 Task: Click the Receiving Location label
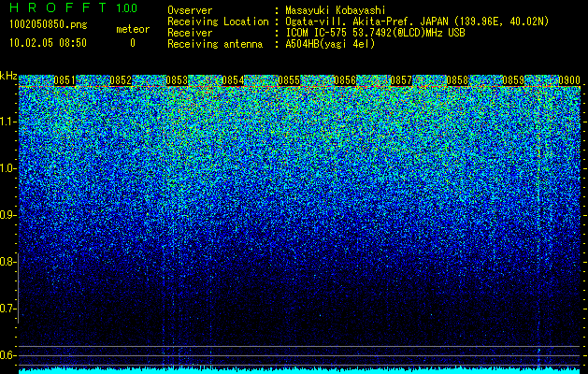pyautogui.click(x=218, y=22)
